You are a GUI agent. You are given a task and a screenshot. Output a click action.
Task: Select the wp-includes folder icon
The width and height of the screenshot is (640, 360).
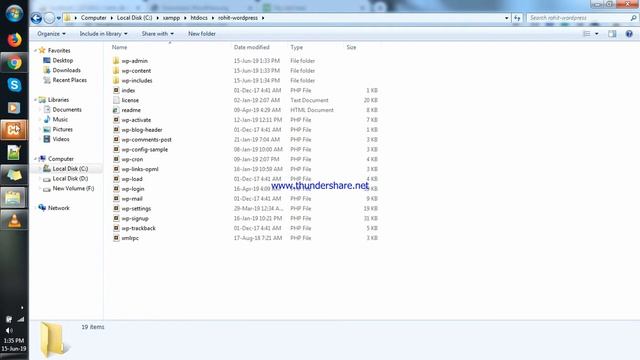(x=116, y=80)
